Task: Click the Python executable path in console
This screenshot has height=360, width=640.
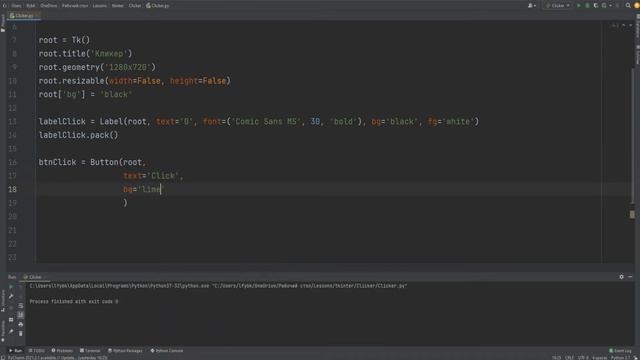Action: pyautogui.click(x=119, y=286)
